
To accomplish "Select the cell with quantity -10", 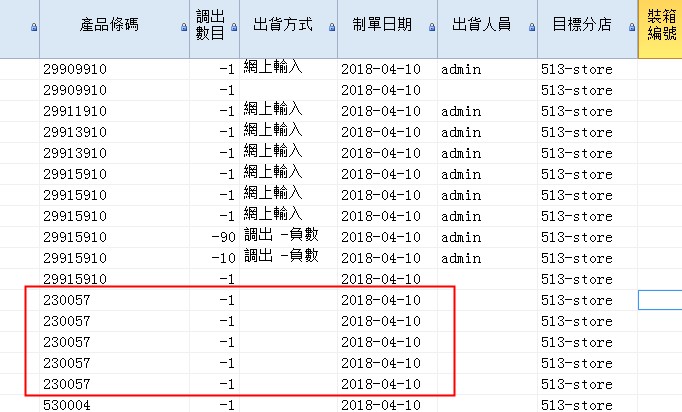I will pos(214,258).
